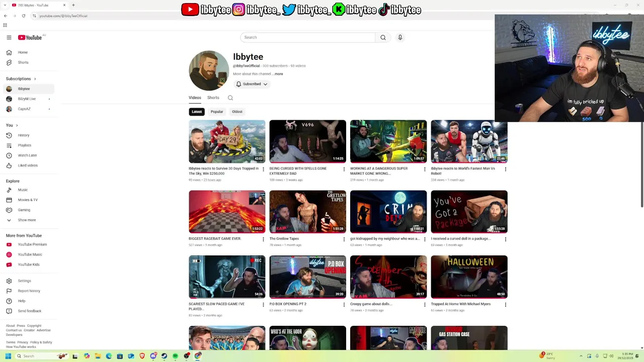Select the Ibbytee - YouTube browser tab
644x362 pixels.
point(39,5)
